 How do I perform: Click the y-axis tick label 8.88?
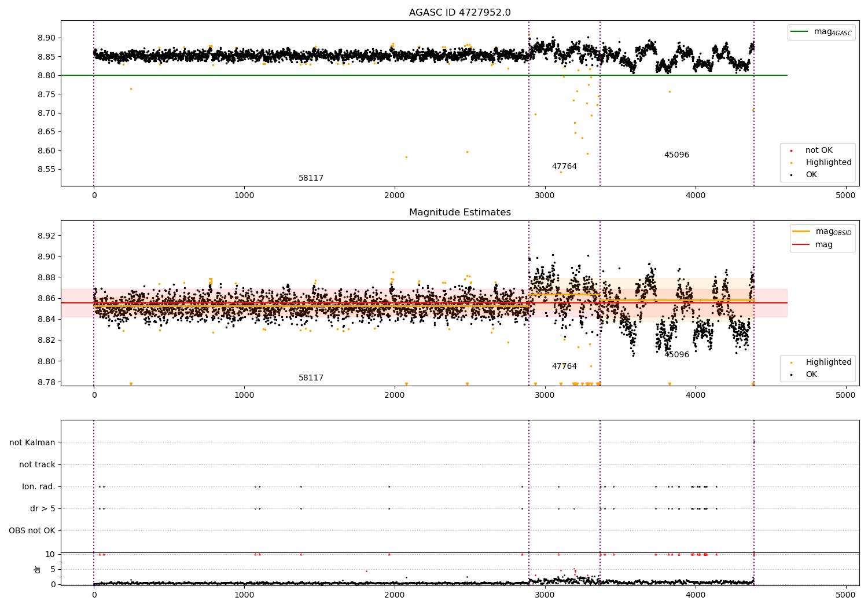point(47,278)
